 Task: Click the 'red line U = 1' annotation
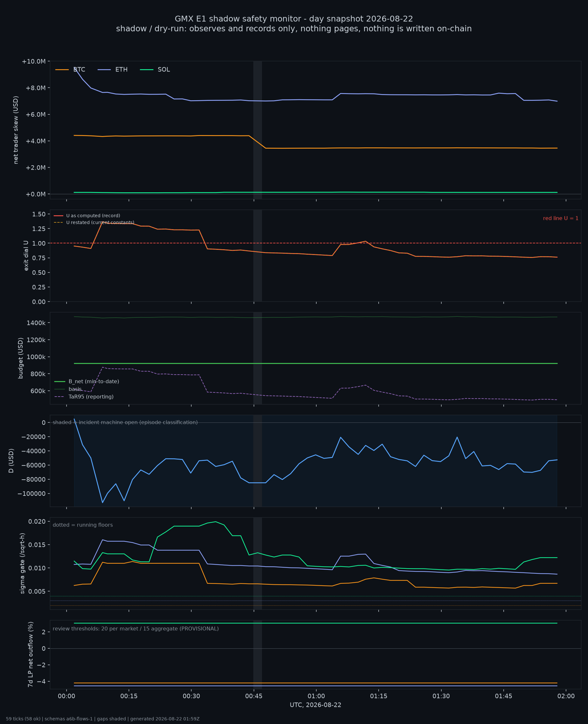tap(561, 218)
